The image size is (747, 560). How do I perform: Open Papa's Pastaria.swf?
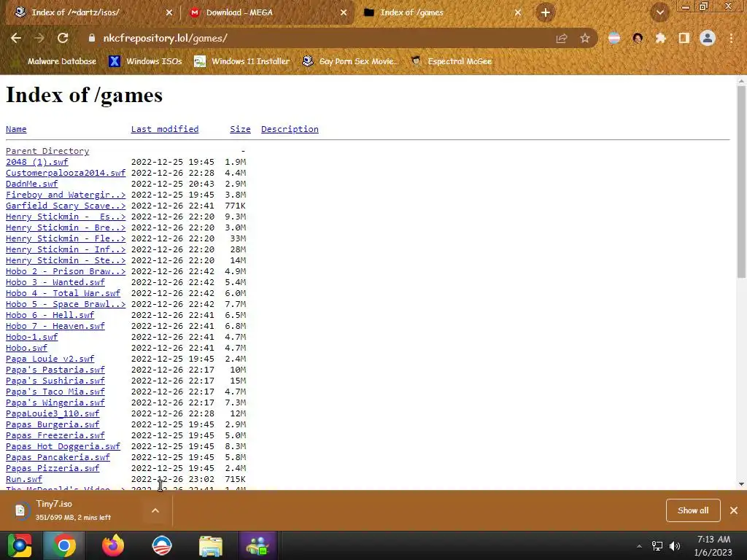[55, 370]
